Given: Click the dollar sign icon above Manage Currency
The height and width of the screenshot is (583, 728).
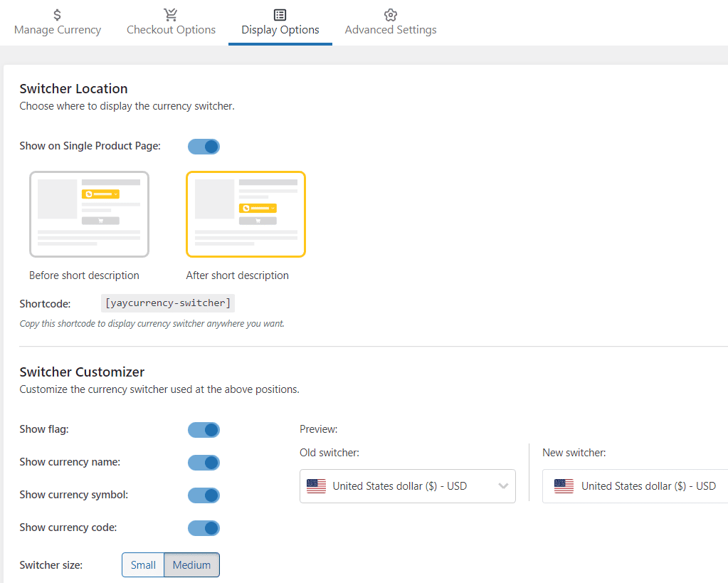Looking at the screenshot, I should point(57,13).
